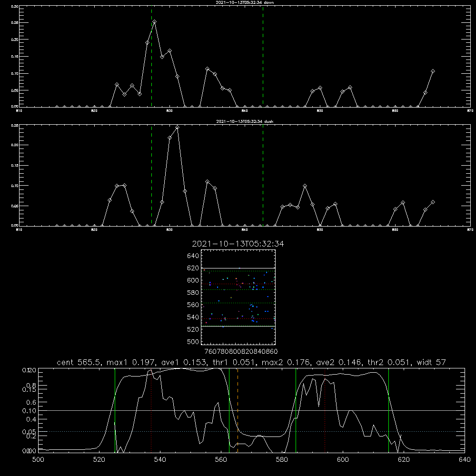
Task: Click y-axis label 0.20 of the dusk plot
Action: (x=15, y=145)
